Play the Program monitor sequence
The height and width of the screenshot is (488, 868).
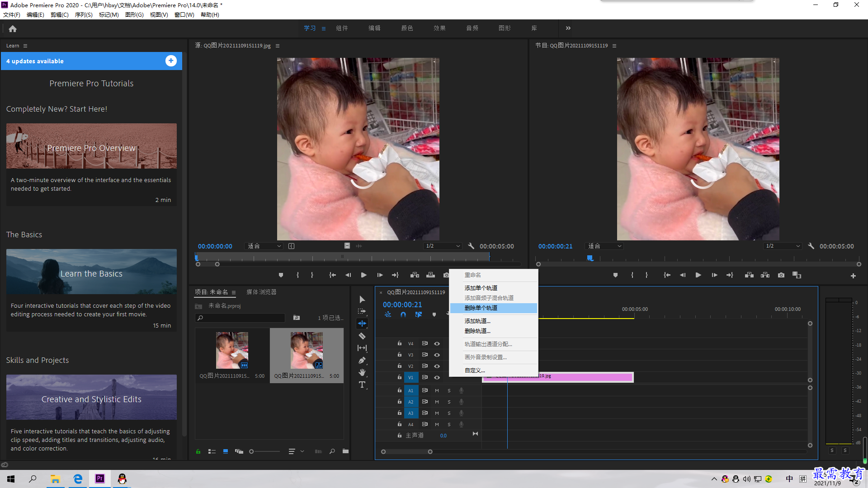698,275
